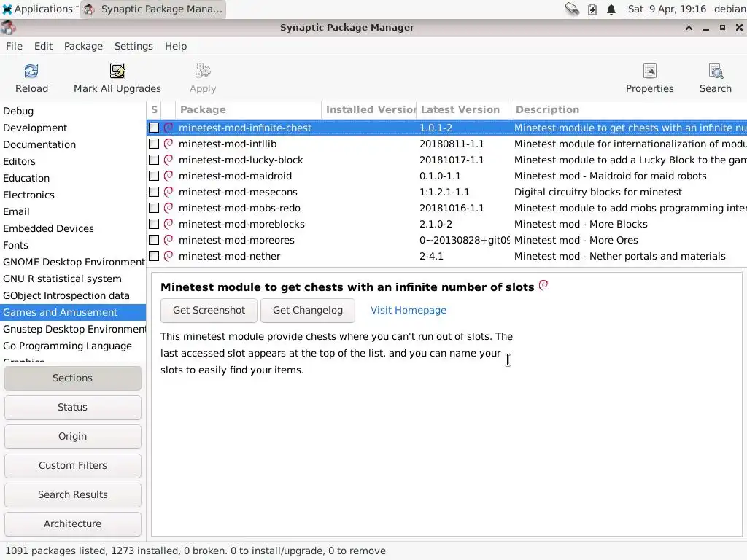Click the network status tray icon
This screenshot has height=560, width=747.
tap(572, 9)
